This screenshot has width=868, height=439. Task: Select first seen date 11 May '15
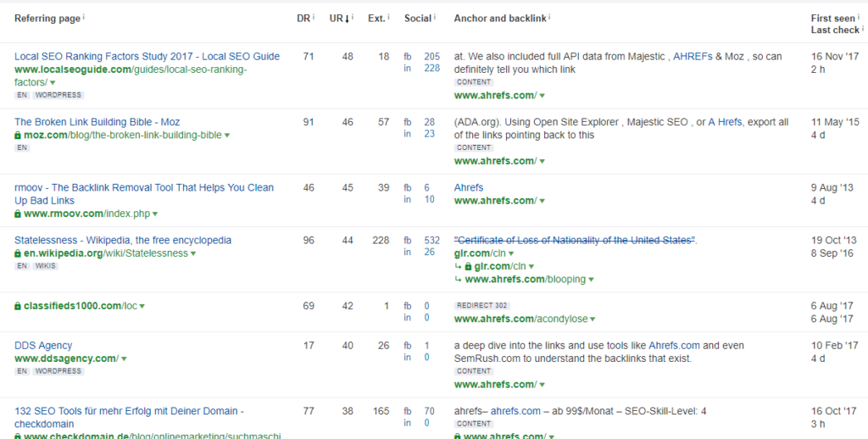click(x=835, y=122)
